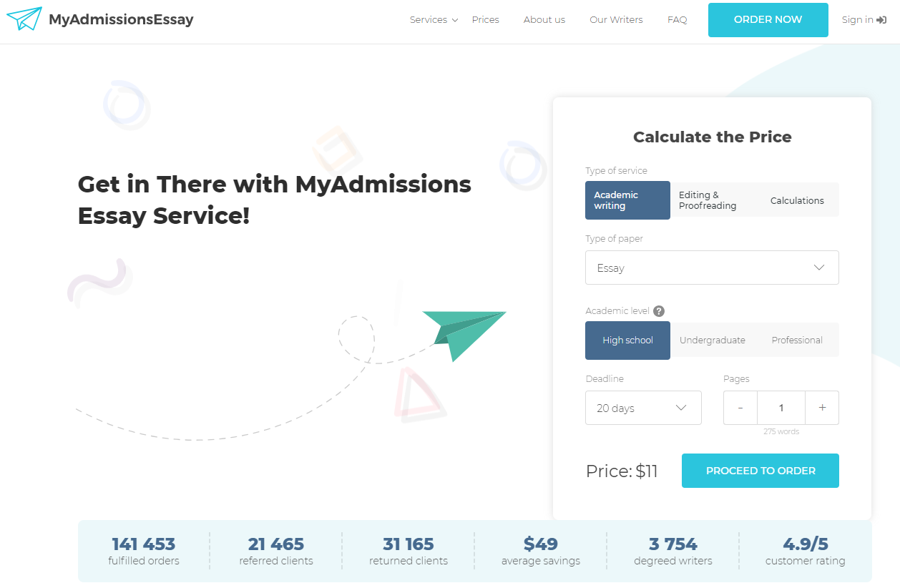Click the MyAdmissionsEssay paper plane logo
900x588 pixels.
(x=24, y=19)
